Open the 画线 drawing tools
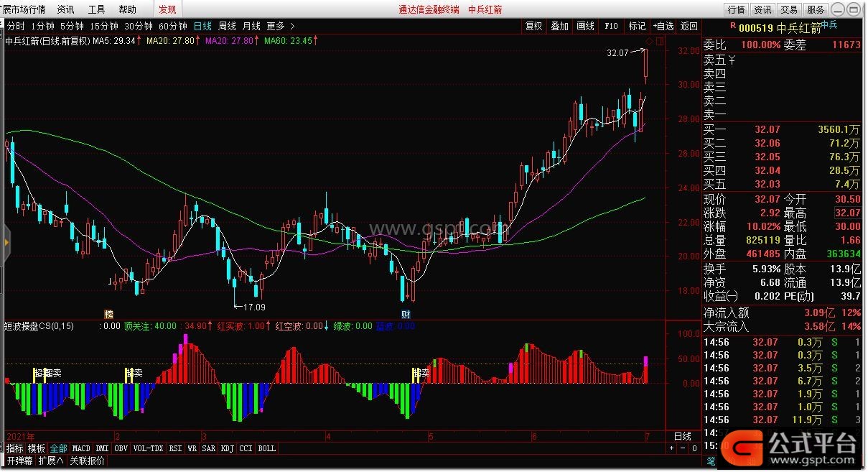 (586, 26)
